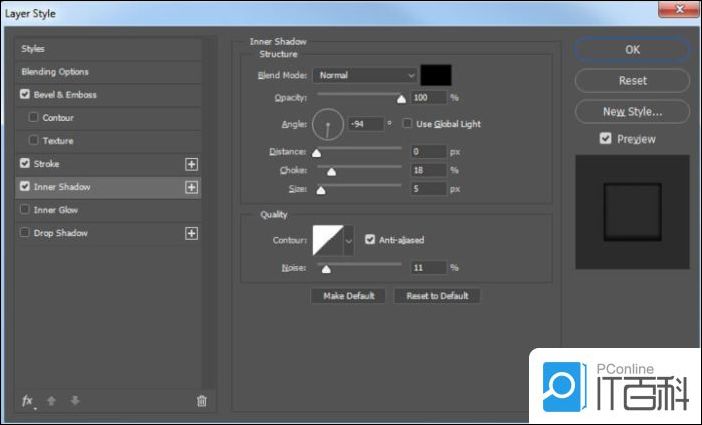Screen dimensions: 702x425
Task: Move effect up arrow icon
Action: [51, 401]
